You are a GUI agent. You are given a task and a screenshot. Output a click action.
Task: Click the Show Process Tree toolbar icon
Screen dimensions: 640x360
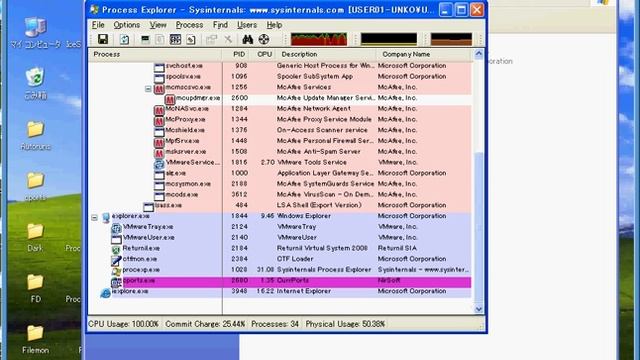160,39
